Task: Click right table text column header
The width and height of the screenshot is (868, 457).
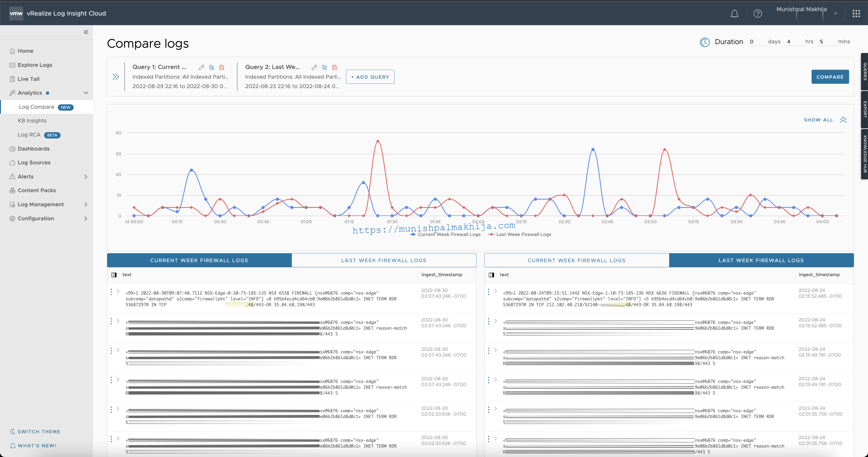Action: click(504, 275)
